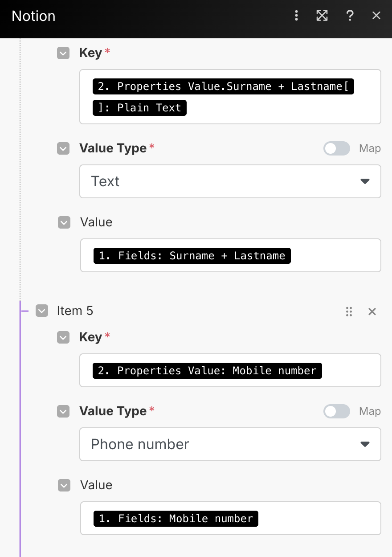The width and height of the screenshot is (392, 557).
Task: Open help via the question mark icon
Action: pos(350,16)
